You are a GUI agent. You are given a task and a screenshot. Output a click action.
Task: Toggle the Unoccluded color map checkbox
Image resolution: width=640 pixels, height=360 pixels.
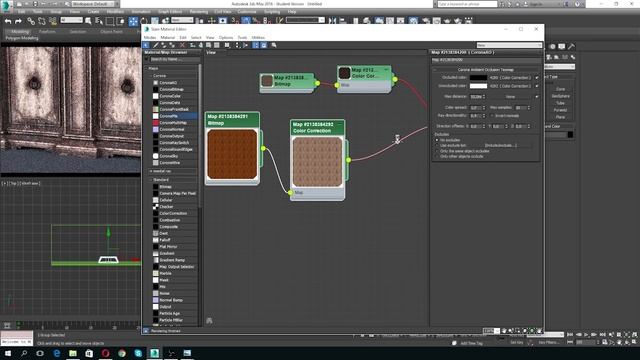(x=537, y=86)
